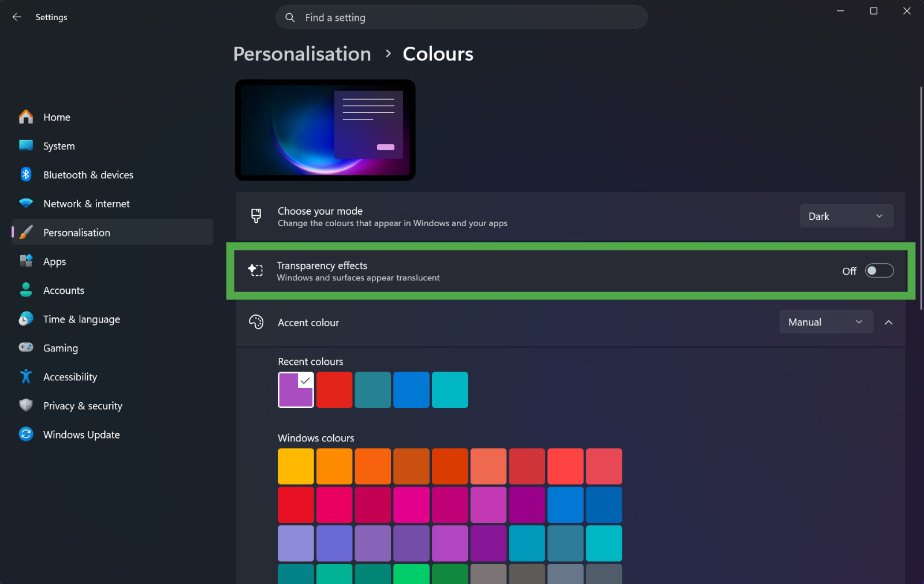Pick the blue recent colour swatch
The image size is (924, 584).
pyautogui.click(x=411, y=390)
